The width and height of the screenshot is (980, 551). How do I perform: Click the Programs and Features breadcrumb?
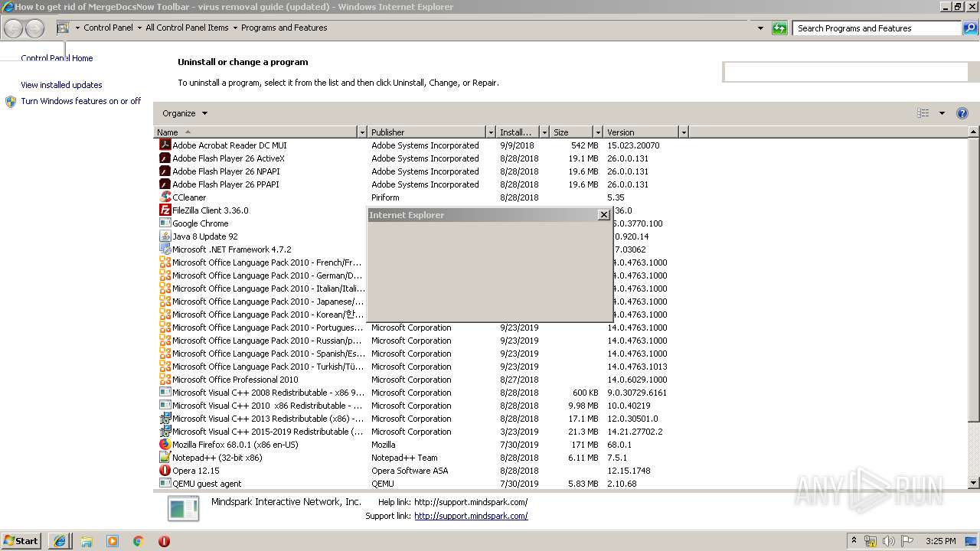click(284, 28)
